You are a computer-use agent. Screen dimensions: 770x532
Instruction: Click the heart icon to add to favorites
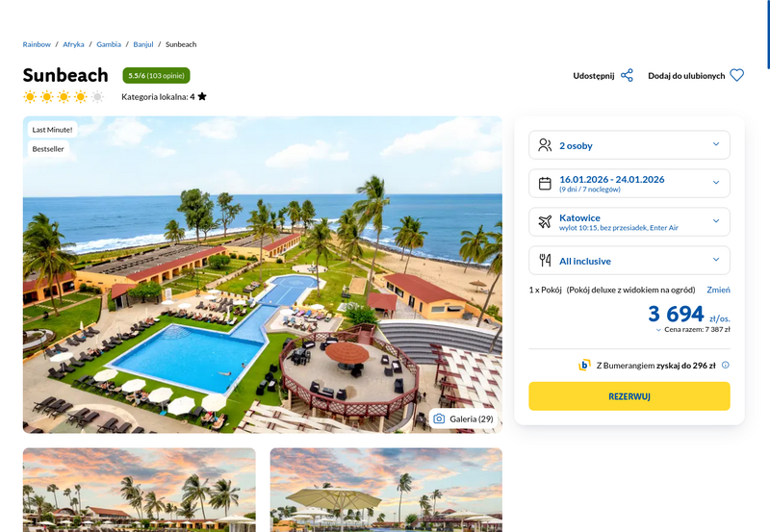736,76
